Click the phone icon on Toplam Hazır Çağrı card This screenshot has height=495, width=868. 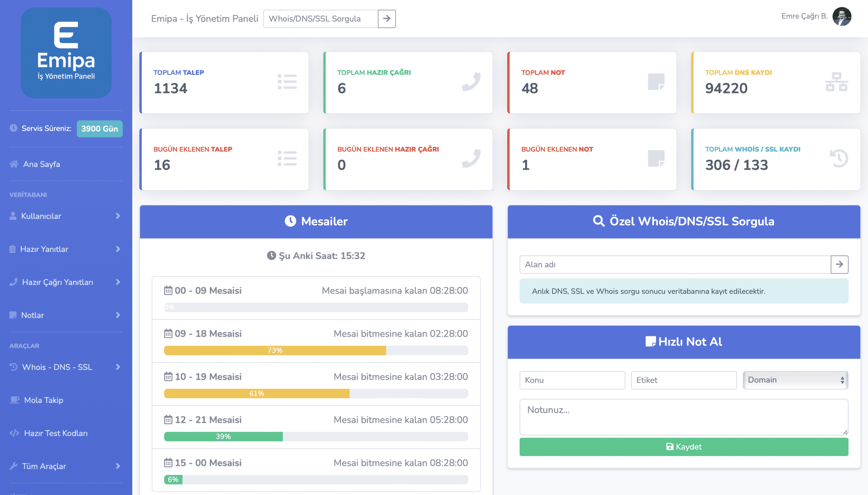click(x=471, y=82)
